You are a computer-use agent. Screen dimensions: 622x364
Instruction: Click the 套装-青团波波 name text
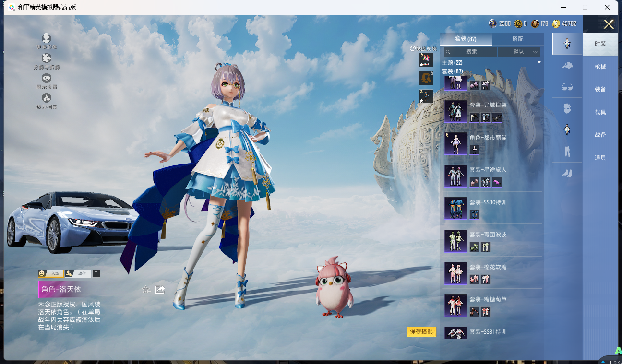(488, 235)
